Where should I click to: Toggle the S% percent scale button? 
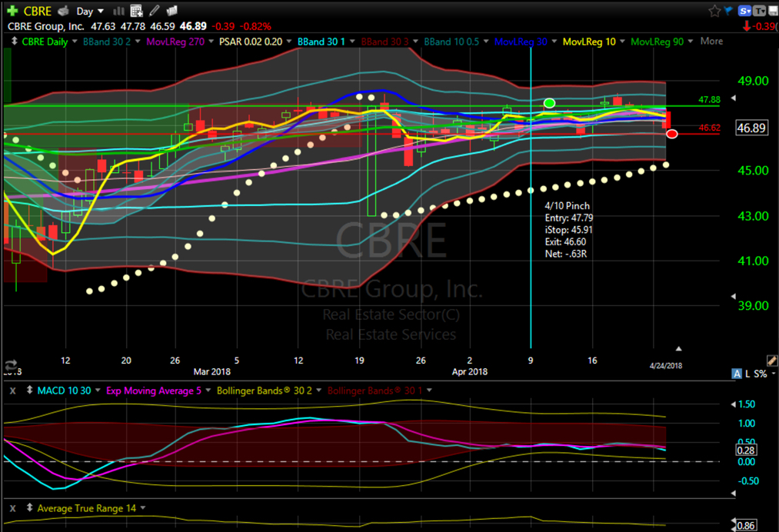(761, 374)
